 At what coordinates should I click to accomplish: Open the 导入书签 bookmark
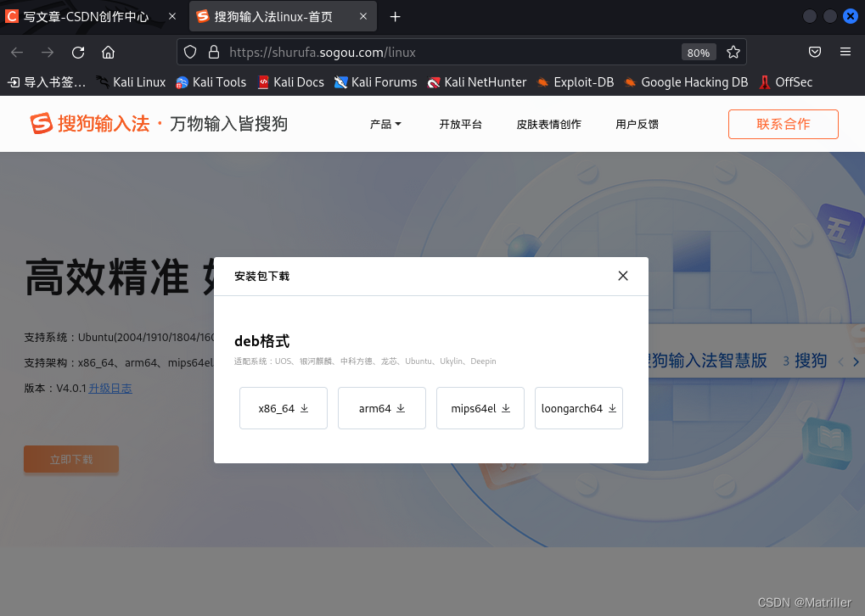pos(47,82)
